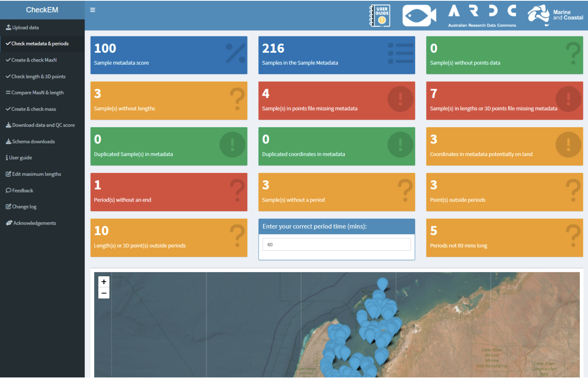
Task: Click the Edit maximum lengths pencil icon
Action: 8,174
